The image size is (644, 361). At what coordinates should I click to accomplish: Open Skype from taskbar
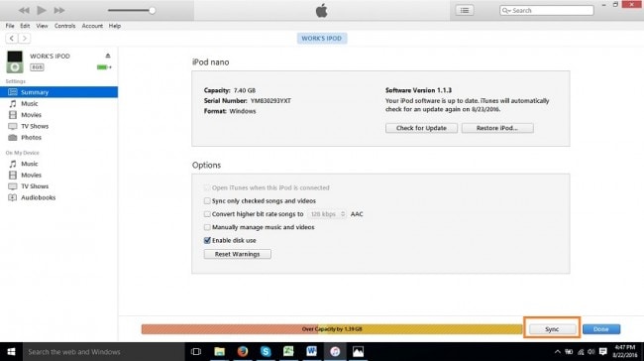[x=266, y=351]
